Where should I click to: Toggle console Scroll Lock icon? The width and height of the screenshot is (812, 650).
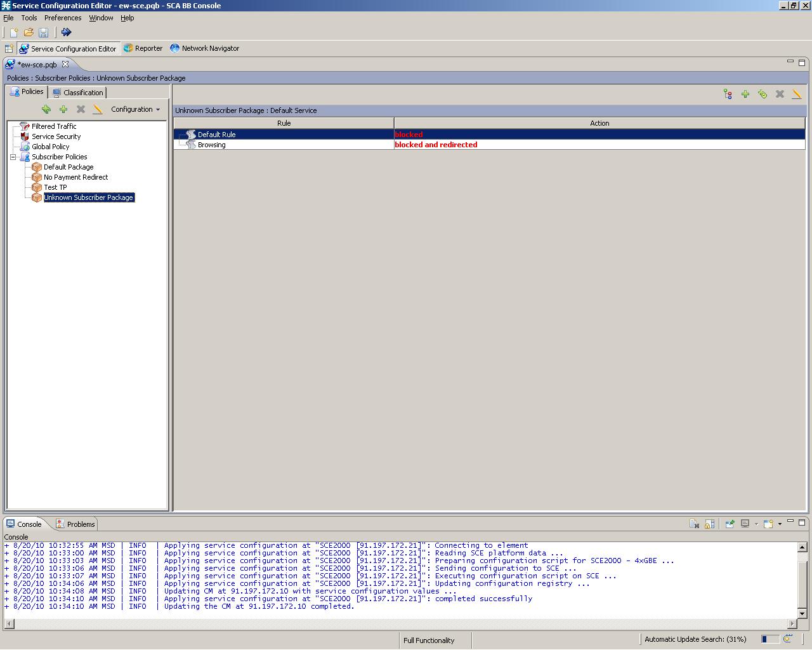coord(710,524)
